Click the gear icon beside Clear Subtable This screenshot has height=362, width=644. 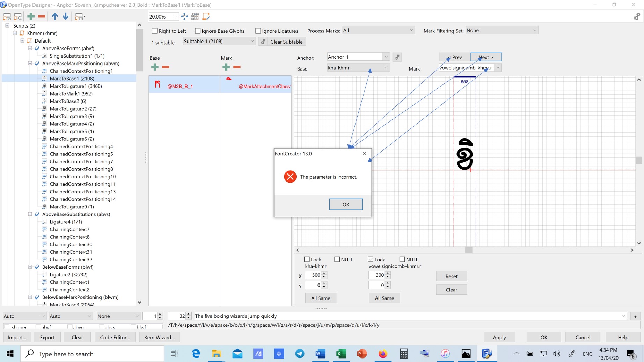(263, 42)
